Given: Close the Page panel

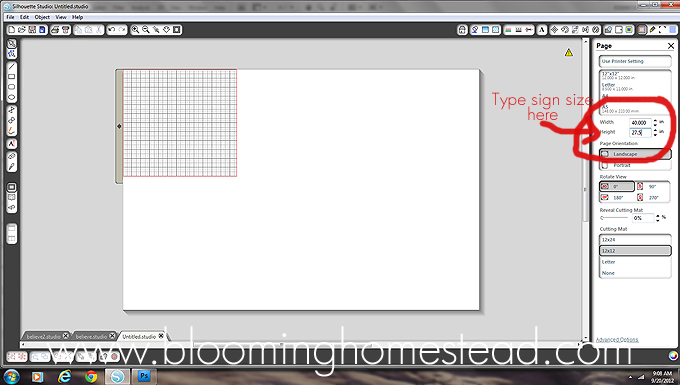Looking at the screenshot, I should (x=671, y=46).
